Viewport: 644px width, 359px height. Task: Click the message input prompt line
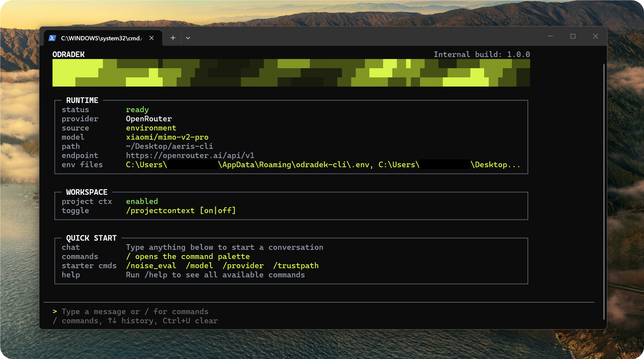(135, 311)
